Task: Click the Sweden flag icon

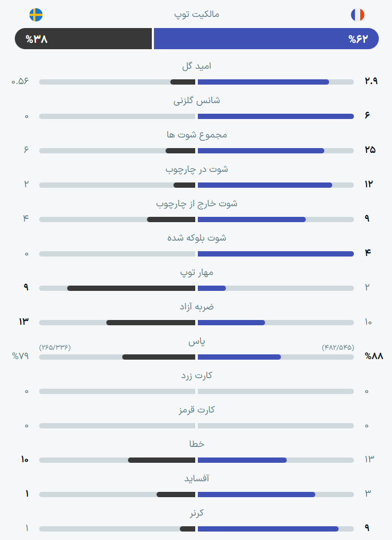Action: tap(36, 15)
